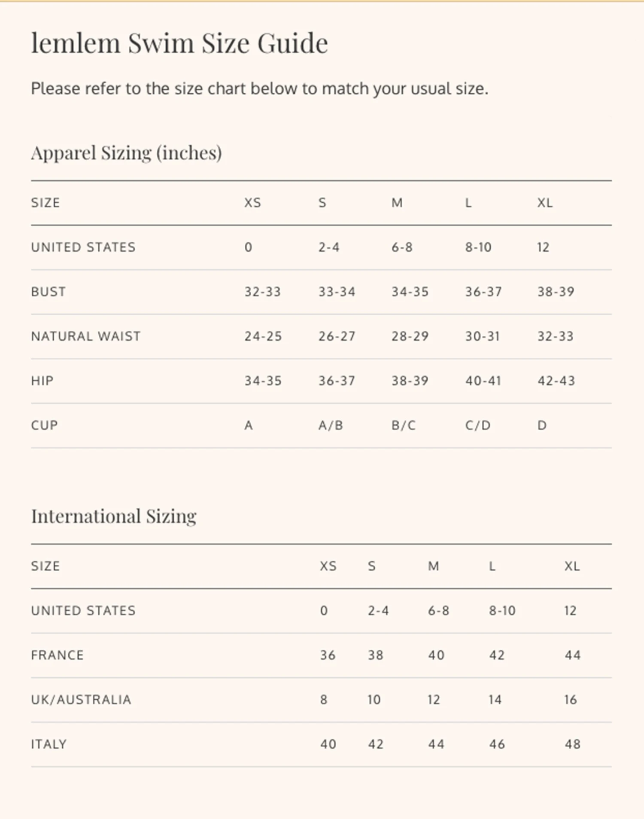This screenshot has width=644, height=819.
Task: Click the NATURAL WAIST row label
Action: [86, 336]
